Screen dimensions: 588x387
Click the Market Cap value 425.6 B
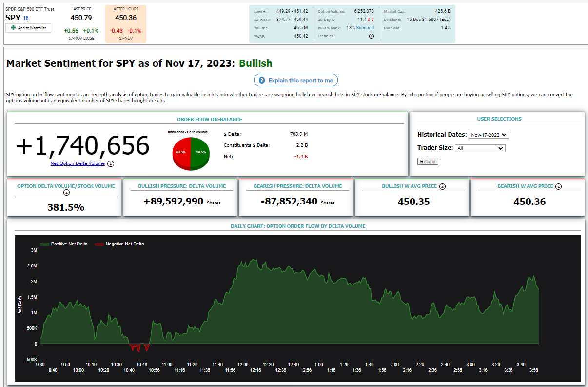coord(442,11)
